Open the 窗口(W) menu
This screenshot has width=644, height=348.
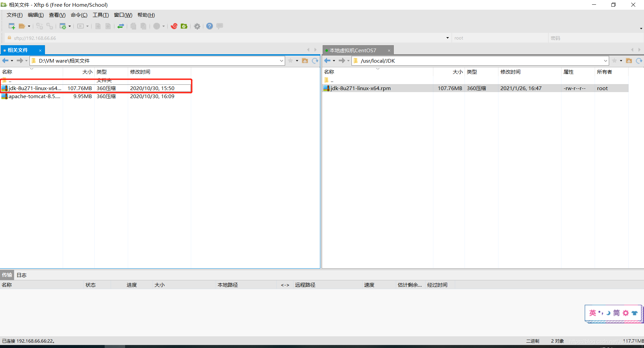point(123,15)
